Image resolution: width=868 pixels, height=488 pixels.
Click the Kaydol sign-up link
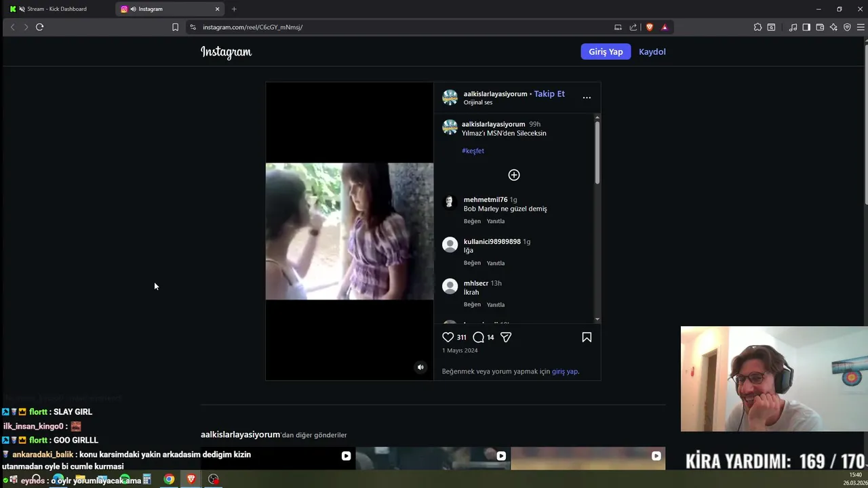[652, 52]
